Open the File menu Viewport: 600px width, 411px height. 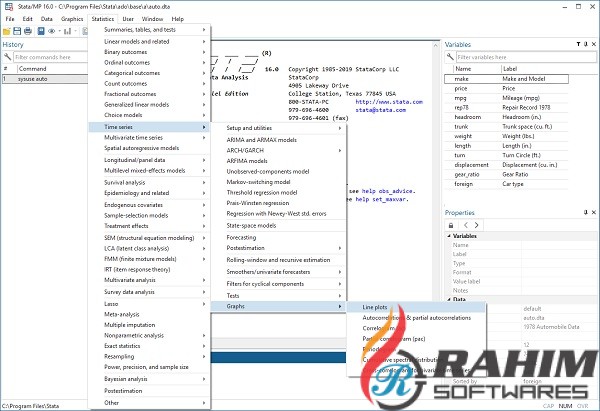pyautogui.click(x=10, y=19)
